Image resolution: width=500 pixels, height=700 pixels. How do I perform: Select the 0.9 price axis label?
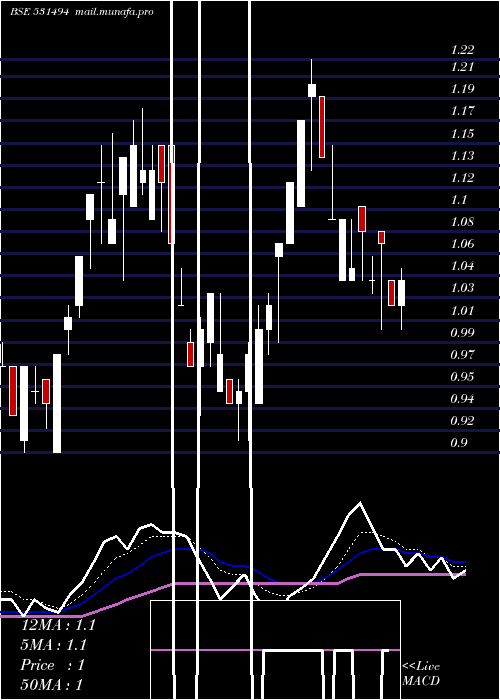coord(459,443)
